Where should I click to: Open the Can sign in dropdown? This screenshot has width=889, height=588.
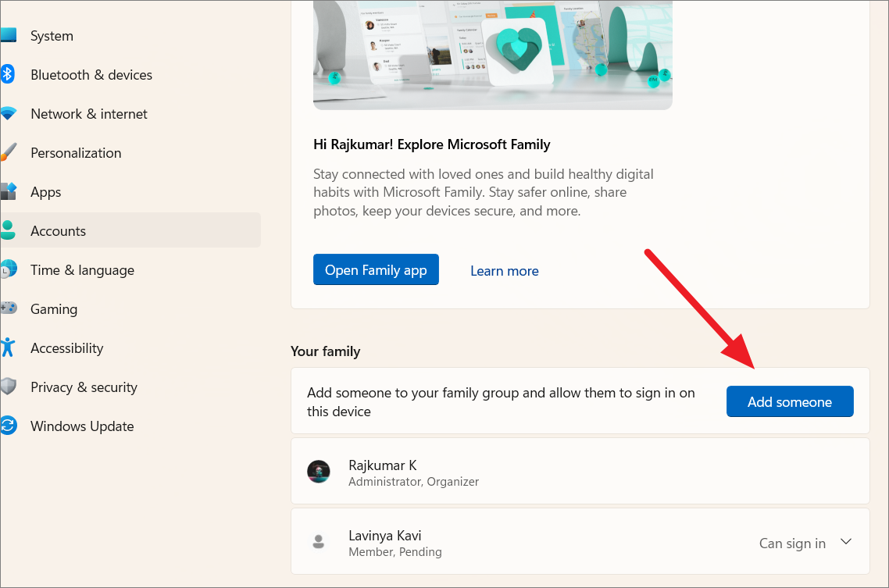pos(792,543)
